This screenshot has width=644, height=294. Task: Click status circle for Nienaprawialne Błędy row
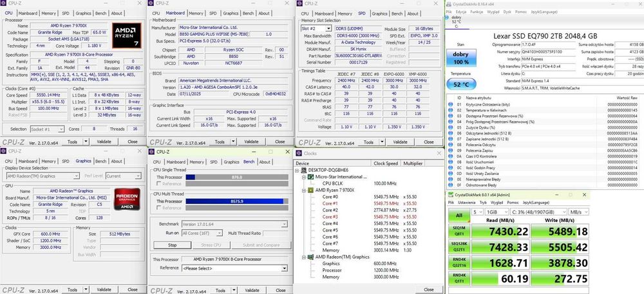point(451,179)
